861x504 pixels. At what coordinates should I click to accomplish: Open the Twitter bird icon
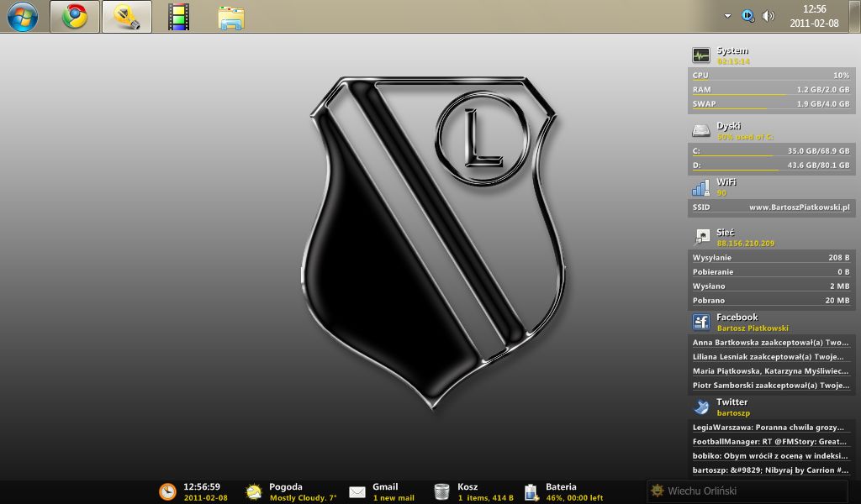[x=701, y=407]
